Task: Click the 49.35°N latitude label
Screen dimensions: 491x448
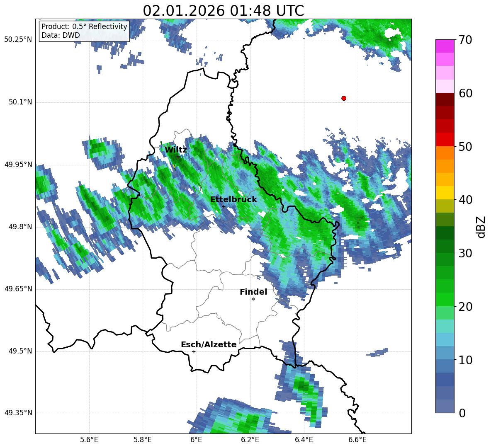Action: [x=18, y=413]
